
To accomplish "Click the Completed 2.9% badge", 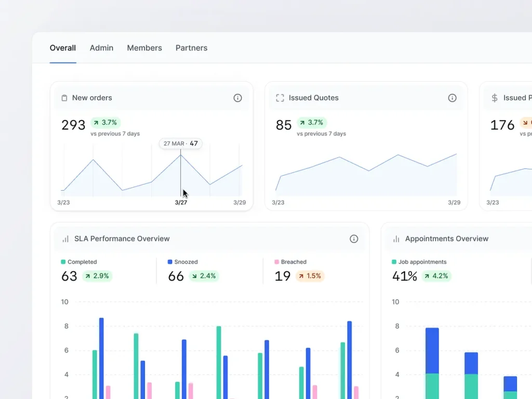I will click(98, 276).
